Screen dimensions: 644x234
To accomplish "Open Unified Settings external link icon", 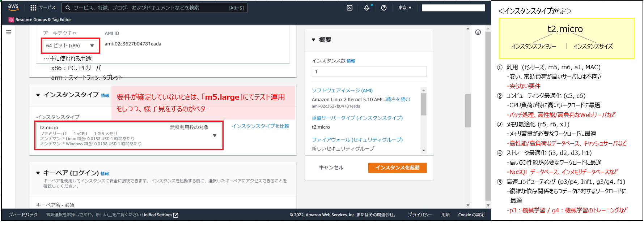I will 176,215.
